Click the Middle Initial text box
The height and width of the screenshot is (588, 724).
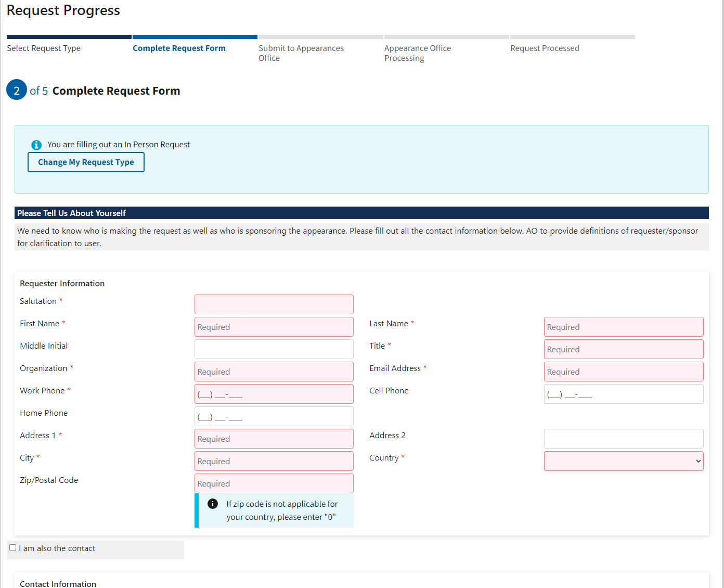pyautogui.click(x=274, y=349)
